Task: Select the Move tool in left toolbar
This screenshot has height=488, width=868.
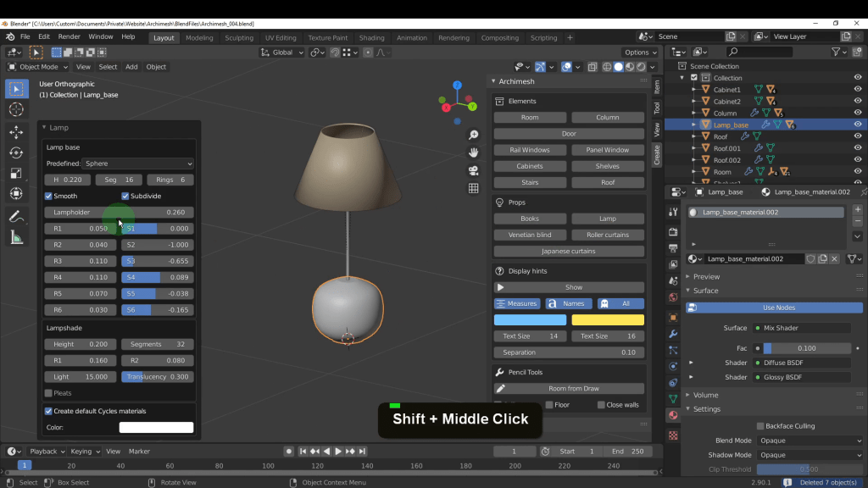Action: (x=16, y=131)
